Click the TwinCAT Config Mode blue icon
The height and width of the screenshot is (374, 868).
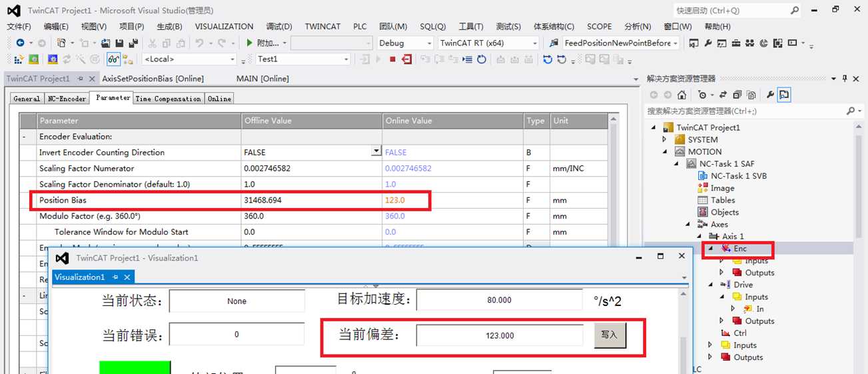pos(53,59)
